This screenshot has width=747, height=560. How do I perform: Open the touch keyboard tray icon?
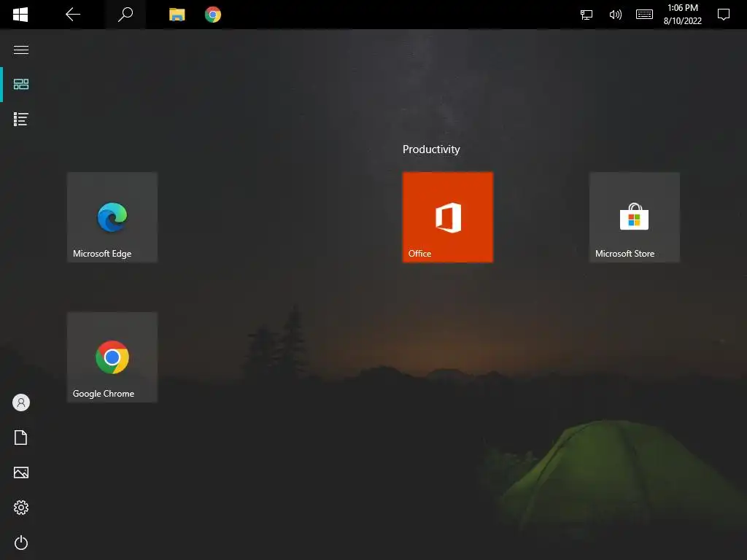(x=644, y=15)
